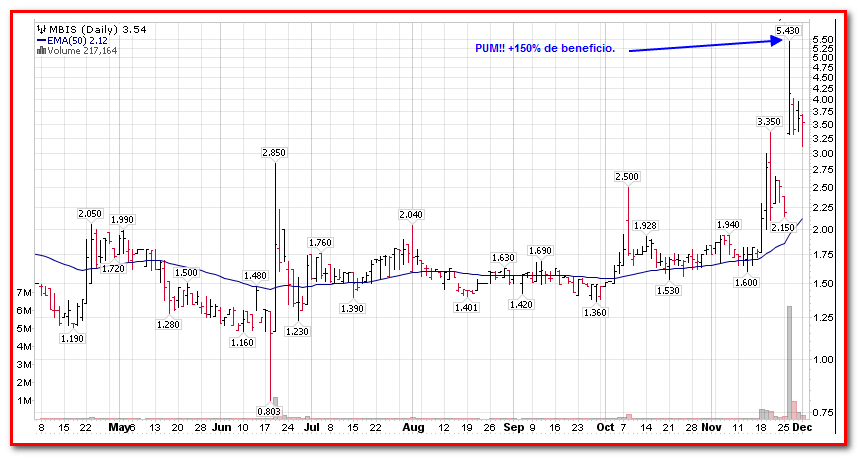Image resolution: width=858 pixels, height=457 pixels.
Task: Click the volume bars legend icon
Action: coord(42,51)
